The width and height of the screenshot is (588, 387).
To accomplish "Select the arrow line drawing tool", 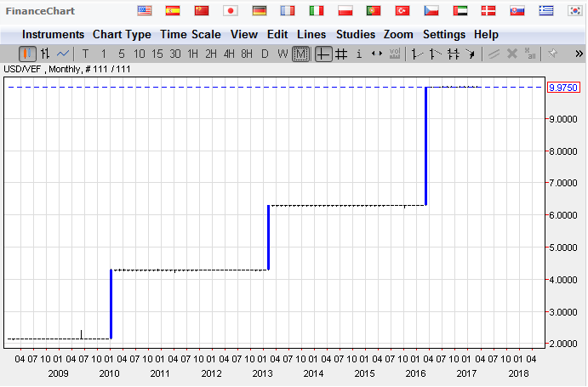I will click(x=471, y=54).
